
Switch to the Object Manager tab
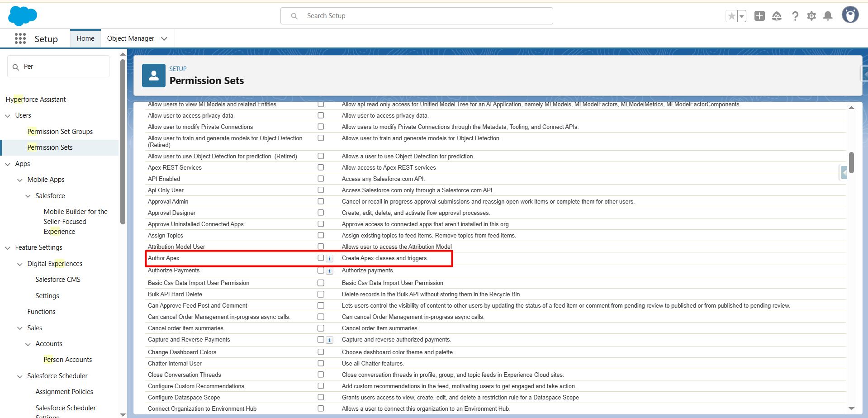point(131,38)
